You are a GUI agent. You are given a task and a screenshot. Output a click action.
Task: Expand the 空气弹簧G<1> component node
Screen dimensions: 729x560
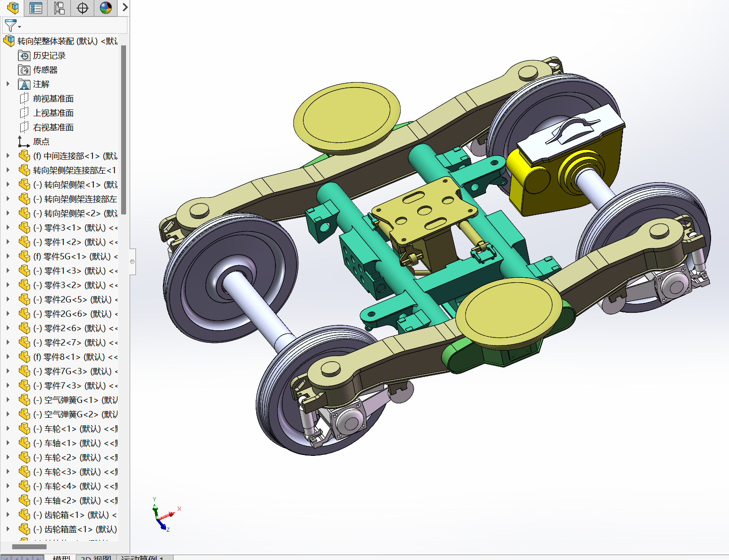click(x=8, y=400)
